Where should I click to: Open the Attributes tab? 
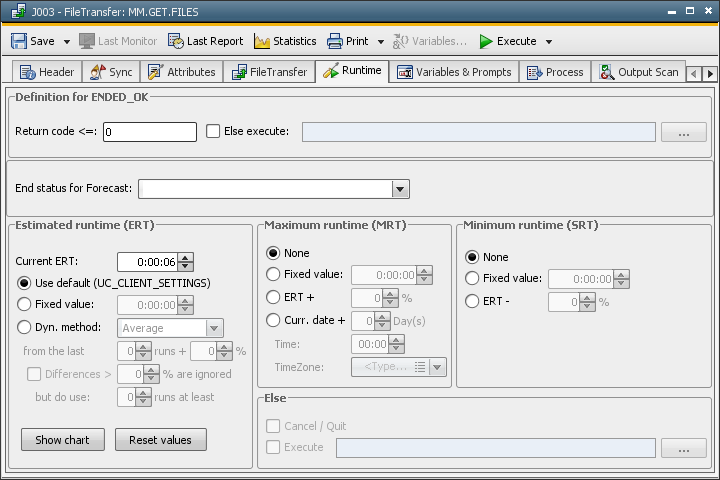(x=181, y=72)
